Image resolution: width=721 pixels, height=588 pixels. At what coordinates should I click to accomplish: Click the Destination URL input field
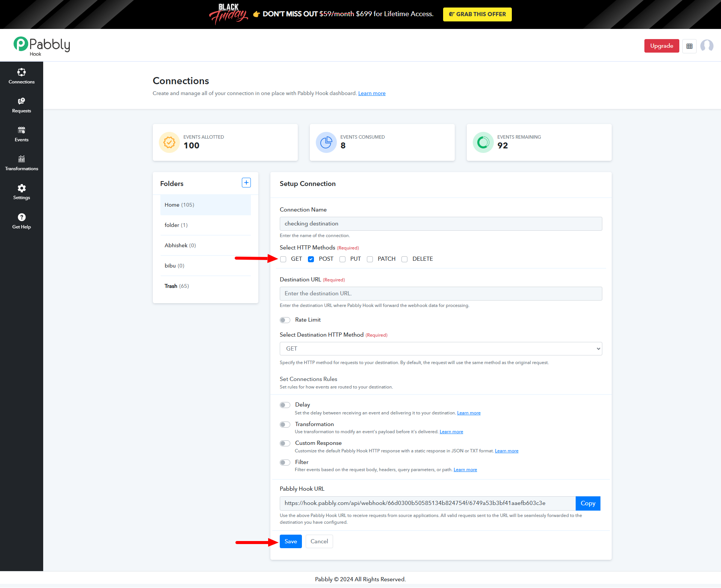point(441,293)
